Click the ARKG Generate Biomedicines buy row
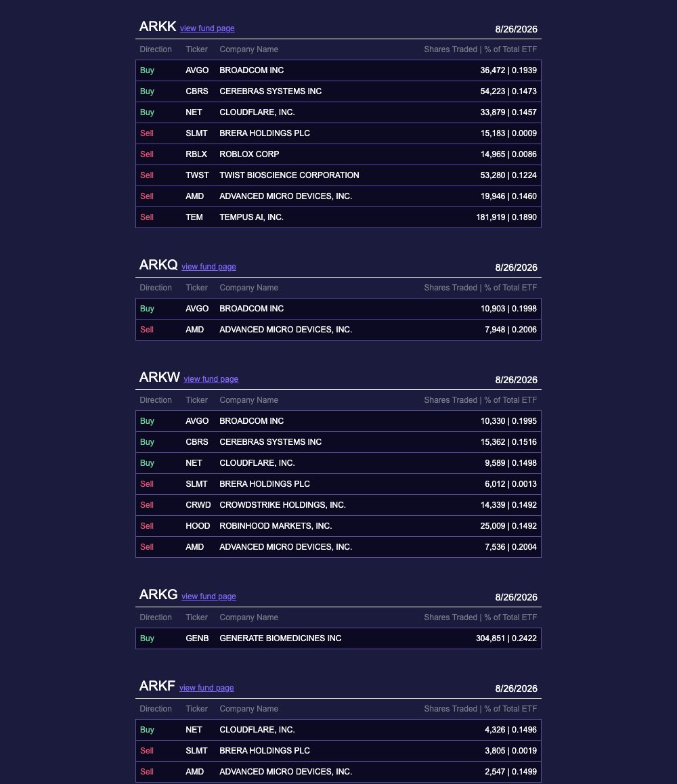 pyautogui.click(x=338, y=638)
